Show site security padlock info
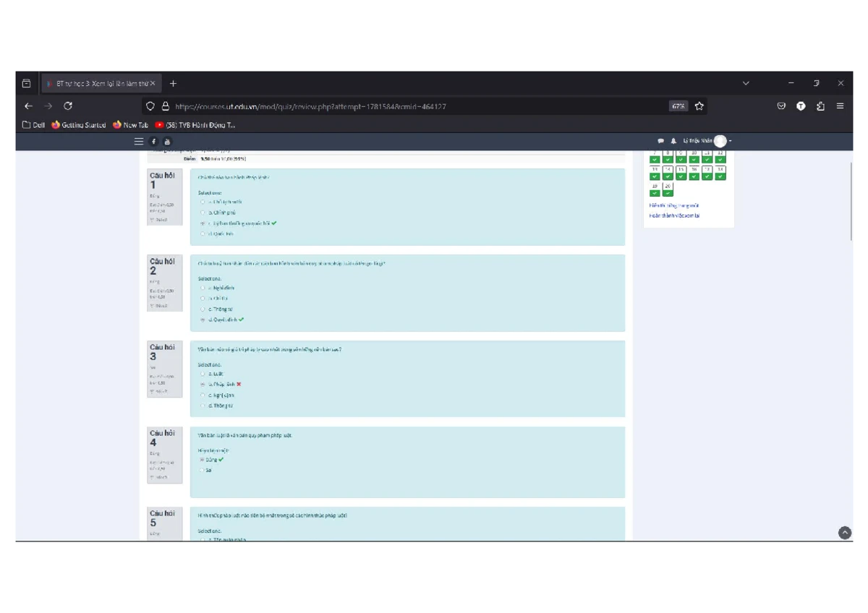 [x=165, y=106]
